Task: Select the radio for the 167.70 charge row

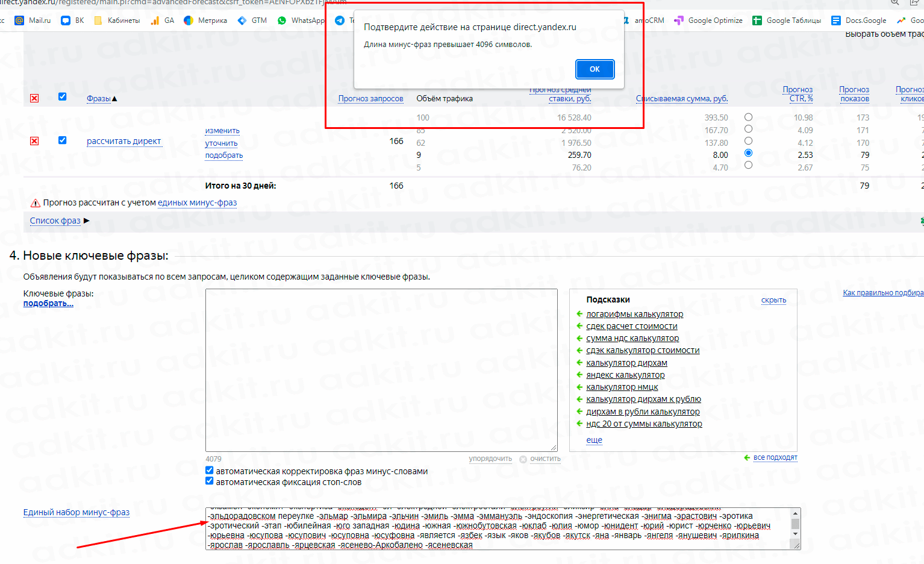Action: pos(748,129)
